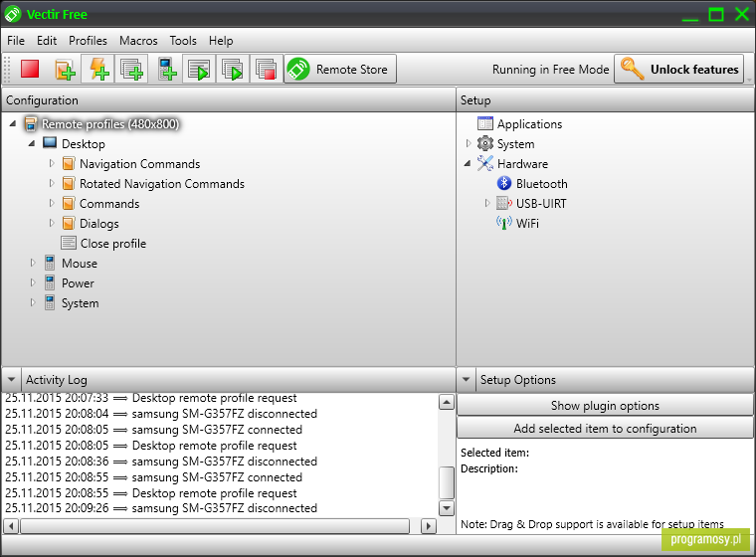Click the red stop toolbar icon

click(x=30, y=69)
